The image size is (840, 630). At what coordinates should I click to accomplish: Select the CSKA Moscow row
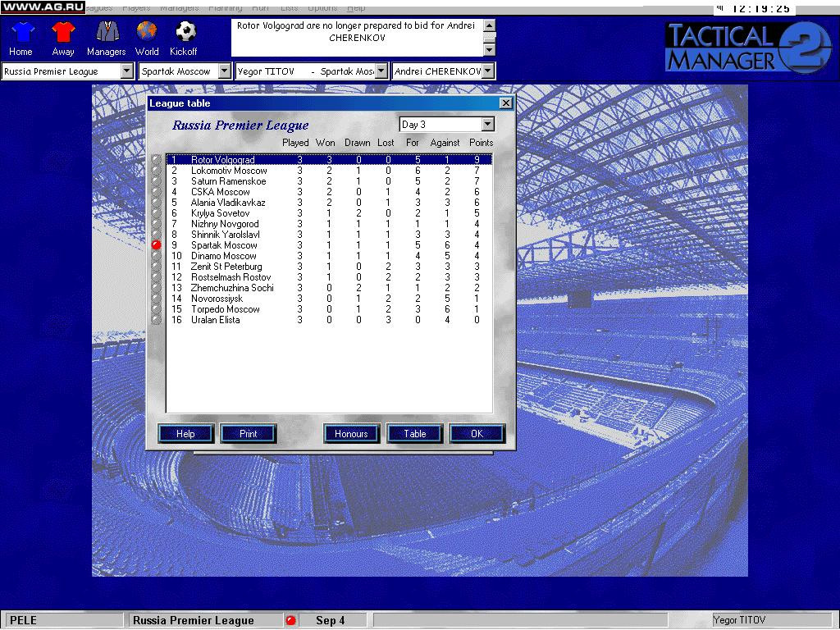click(x=329, y=192)
